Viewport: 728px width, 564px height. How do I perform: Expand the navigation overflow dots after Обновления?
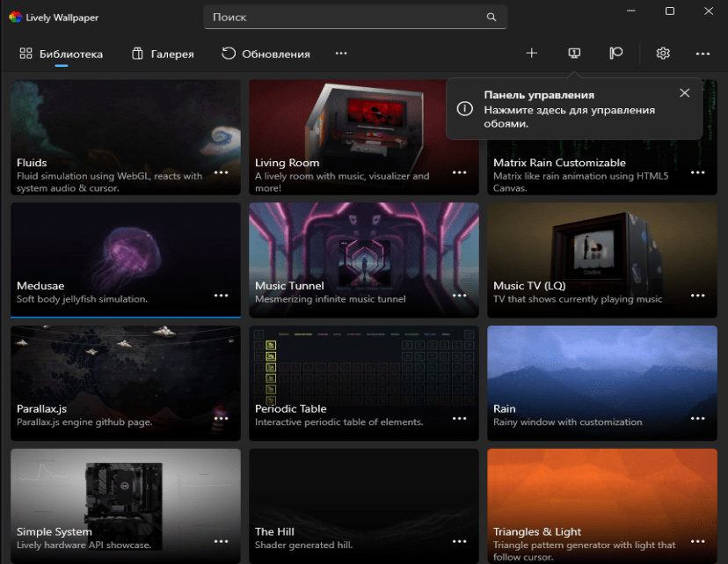(341, 54)
